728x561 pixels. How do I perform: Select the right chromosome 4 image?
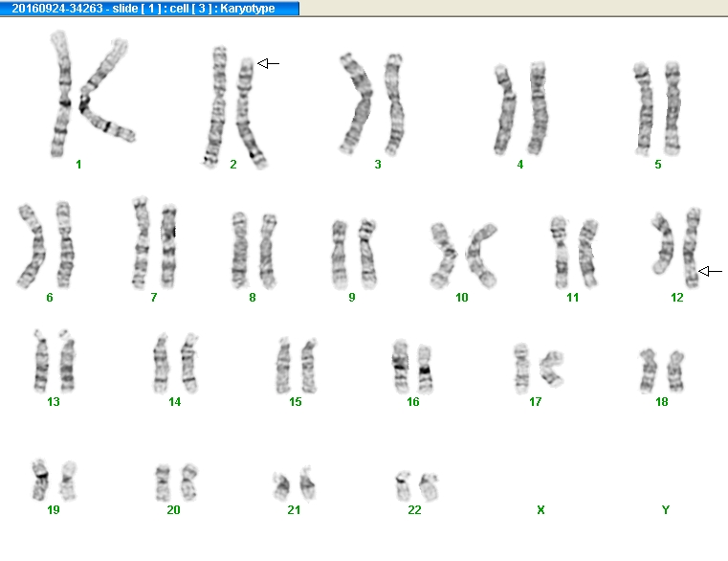coord(538,108)
